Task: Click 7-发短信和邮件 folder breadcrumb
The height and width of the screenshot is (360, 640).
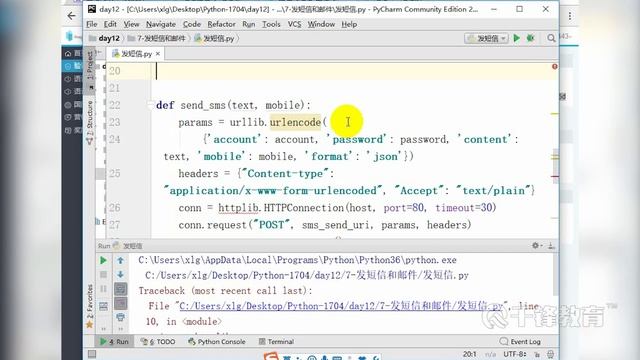Action: tap(157, 38)
